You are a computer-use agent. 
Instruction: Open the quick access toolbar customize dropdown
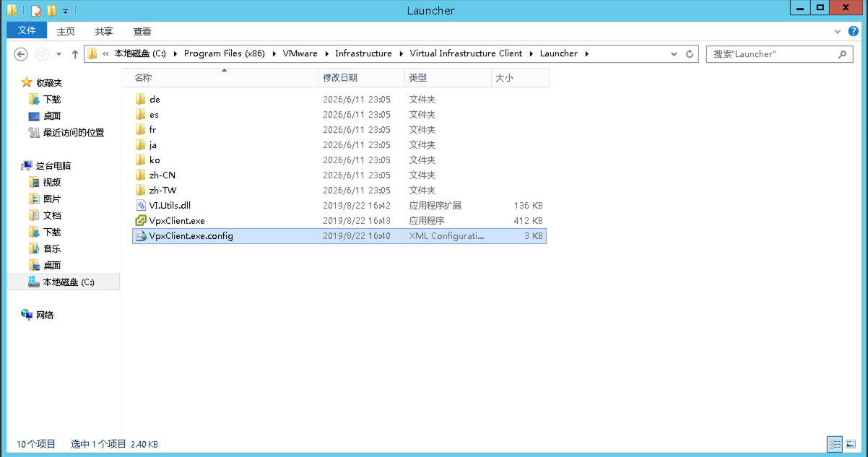[65, 12]
